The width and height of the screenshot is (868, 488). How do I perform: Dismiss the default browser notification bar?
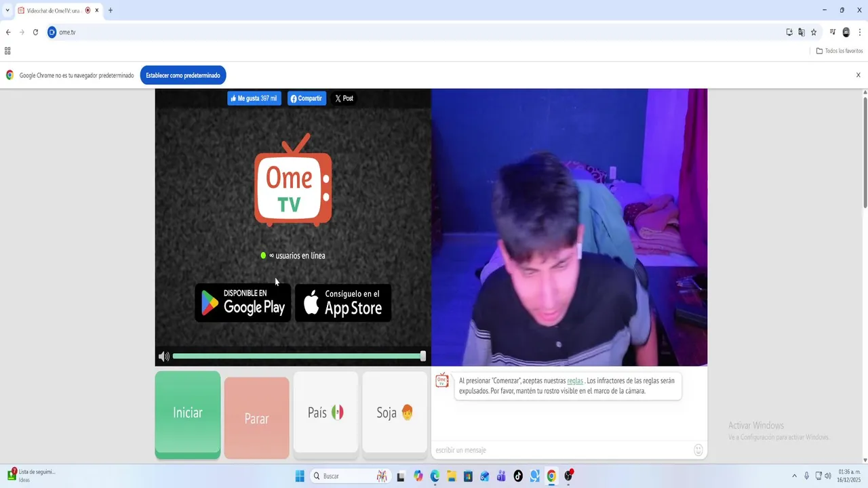(858, 75)
